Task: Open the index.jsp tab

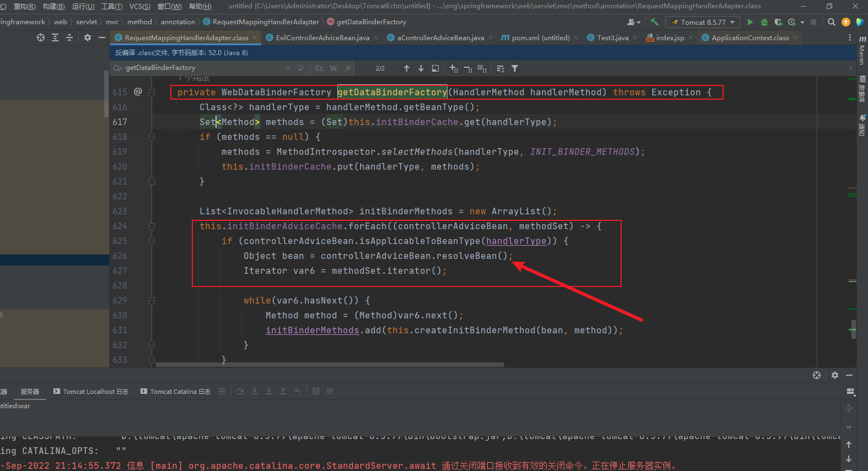Action: pyautogui.click(x=670, y=37)
